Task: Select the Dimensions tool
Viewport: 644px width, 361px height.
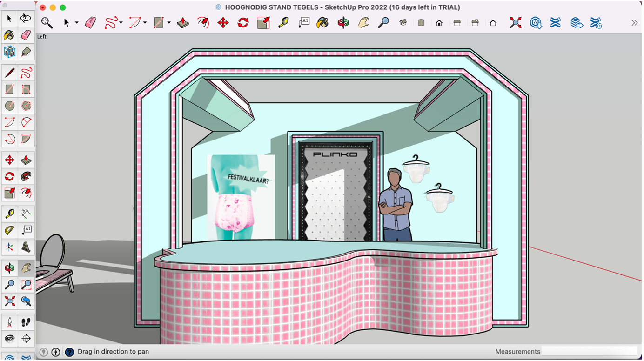Action: click(x=26, y=214)
